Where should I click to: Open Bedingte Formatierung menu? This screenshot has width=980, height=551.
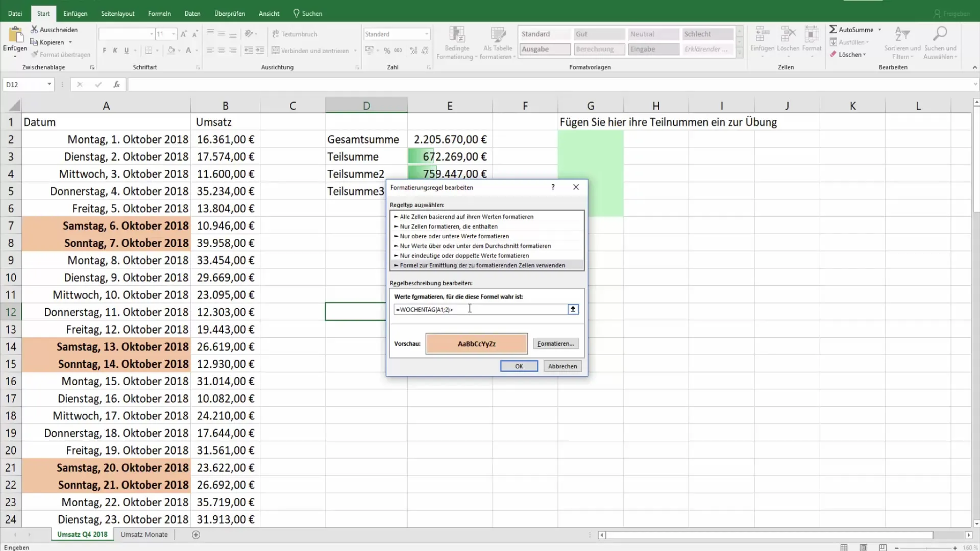click(457, 43)
